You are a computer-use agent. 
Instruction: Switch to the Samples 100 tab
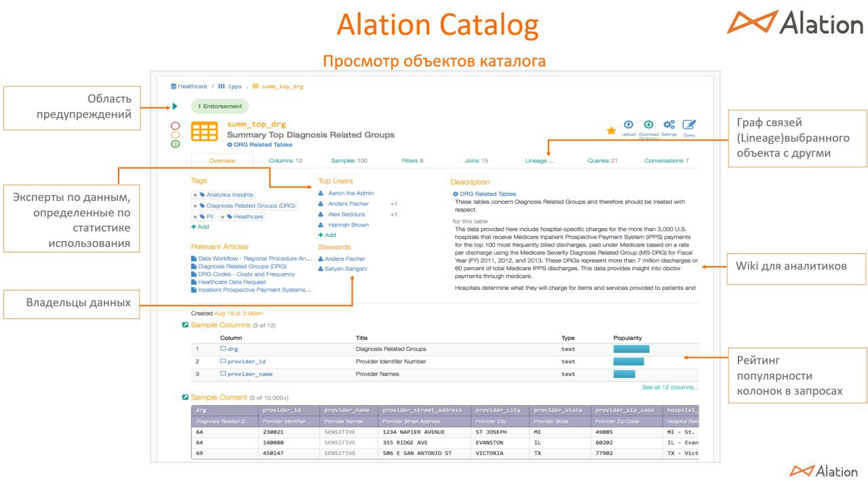349,161
